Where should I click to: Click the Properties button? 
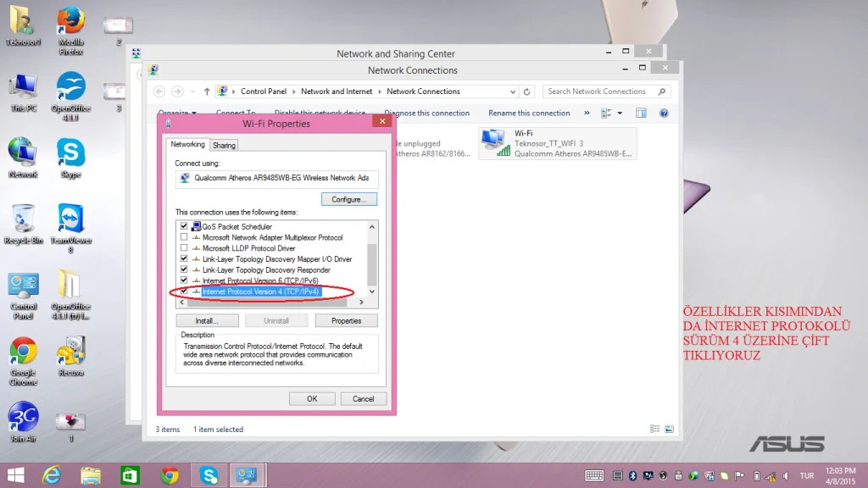(346, 321)
